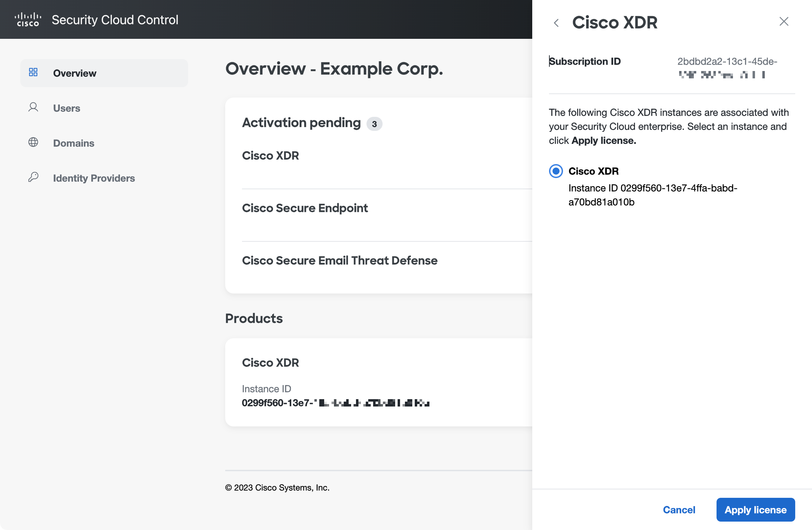Close the Cisco XDR side panel
This screenshot has width=812, height=530.
coord(784,21)
